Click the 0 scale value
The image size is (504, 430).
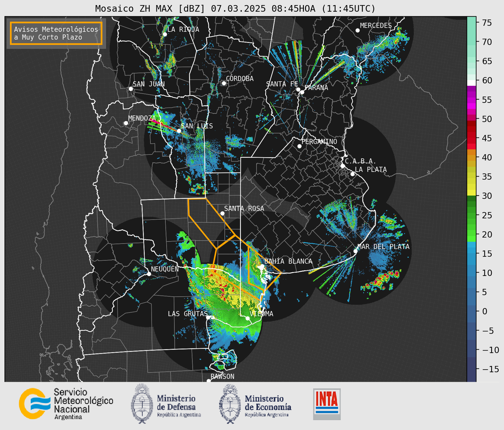484,311
